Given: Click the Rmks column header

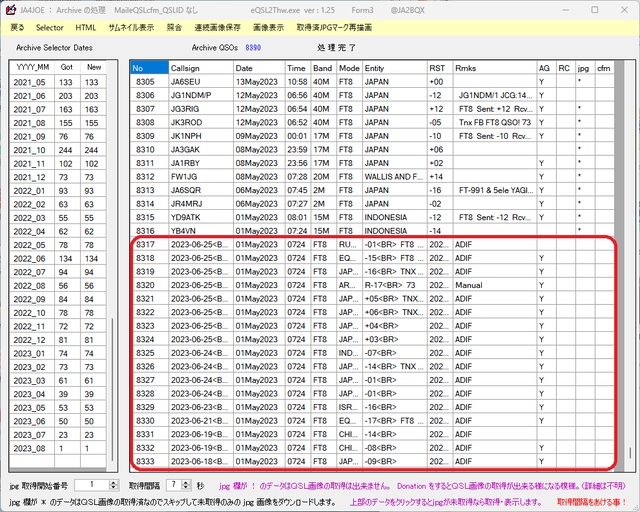Looking at the screenshot, I should click(x=495, y=68).
